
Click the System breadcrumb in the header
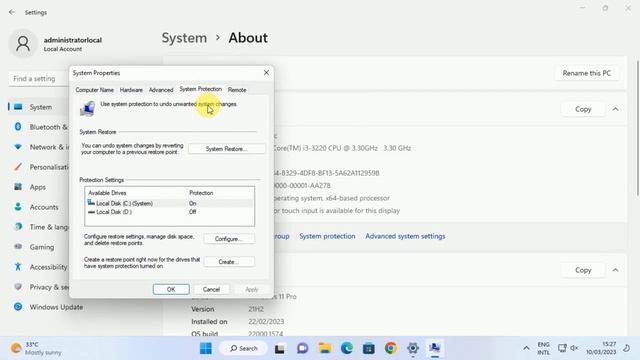184,38
